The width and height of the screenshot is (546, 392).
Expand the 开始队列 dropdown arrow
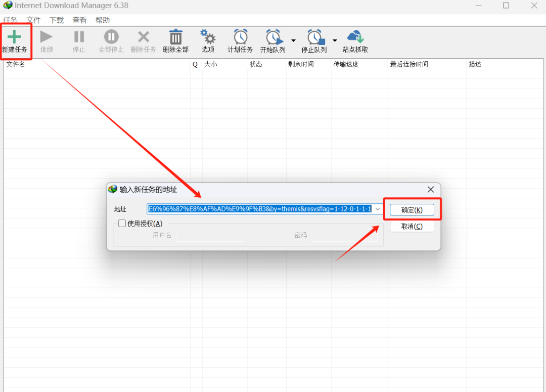(294, 40)
